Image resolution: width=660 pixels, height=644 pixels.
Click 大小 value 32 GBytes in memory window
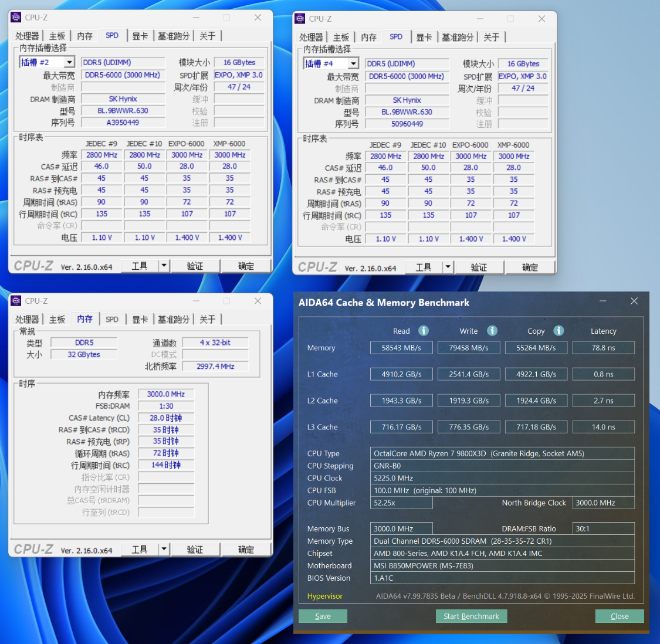pos(84,354)
